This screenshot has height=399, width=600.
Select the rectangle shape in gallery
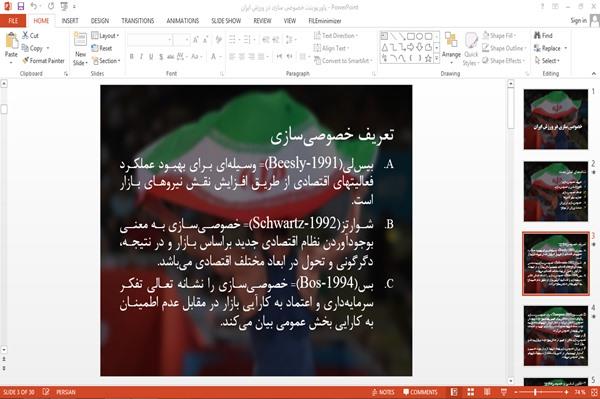coord(411,36)
